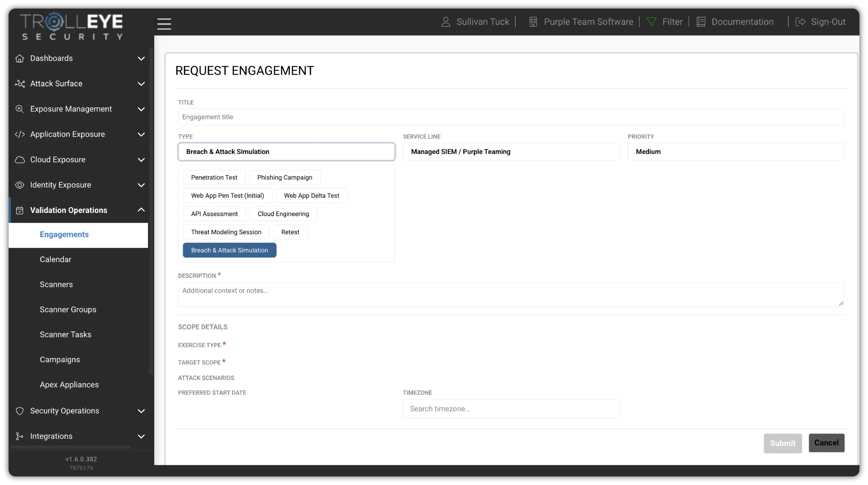The width and height of the screenshot is (868, 485).
Task: Expand the Dashboards chevron
Action: [x=141, y=58]
